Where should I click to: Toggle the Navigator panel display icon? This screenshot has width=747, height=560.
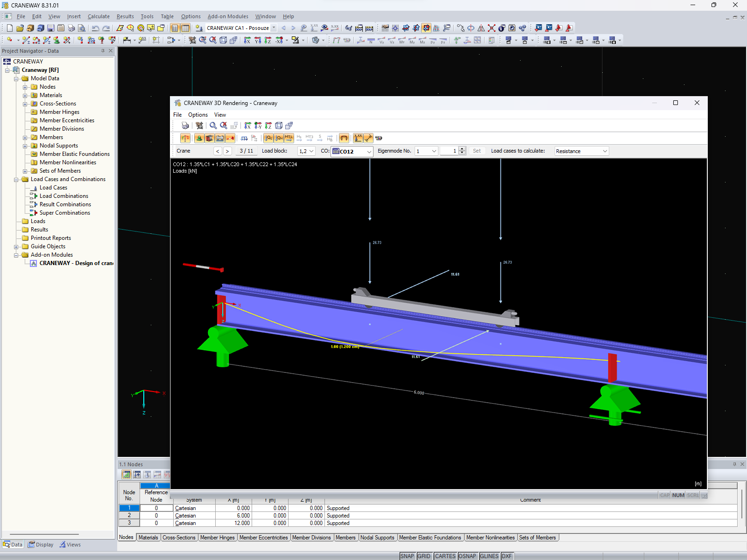175,28
